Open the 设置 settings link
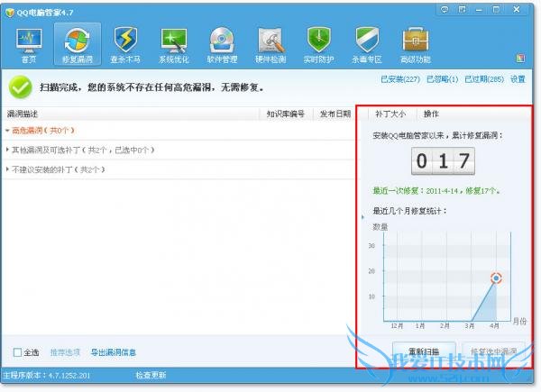 [518, 79]
